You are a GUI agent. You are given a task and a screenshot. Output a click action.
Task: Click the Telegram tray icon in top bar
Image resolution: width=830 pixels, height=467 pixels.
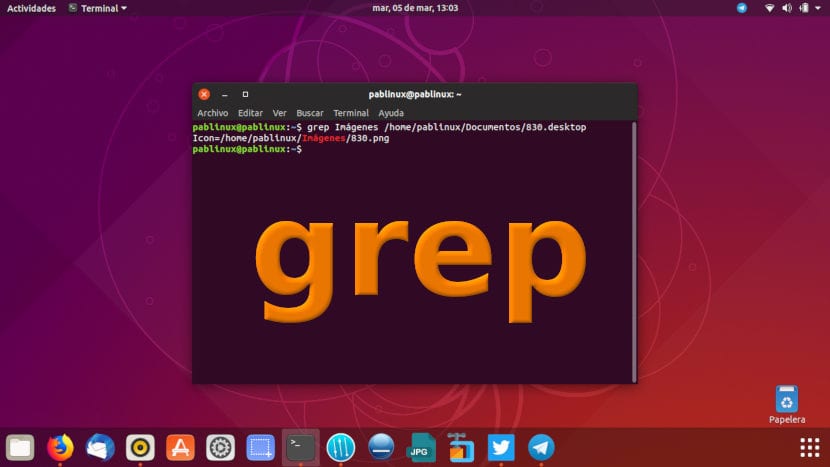coord(742,8)
